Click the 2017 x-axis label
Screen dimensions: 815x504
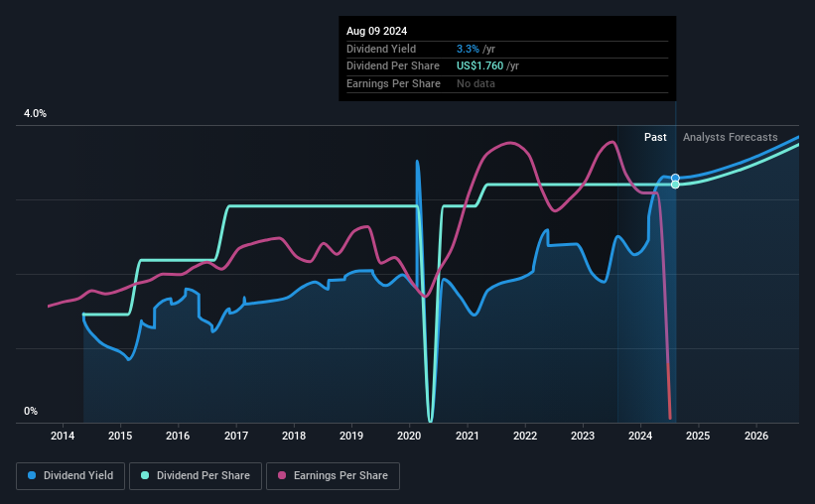tap(236, 436)
